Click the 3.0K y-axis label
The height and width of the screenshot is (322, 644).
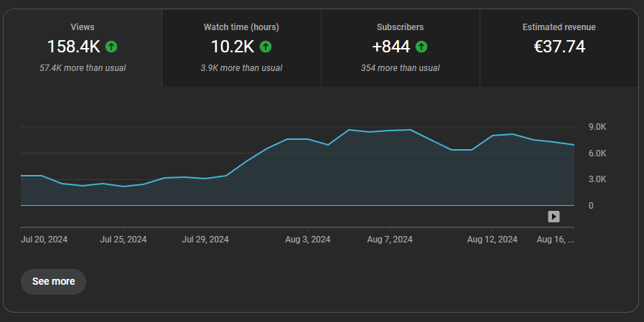tap(597, 179)
